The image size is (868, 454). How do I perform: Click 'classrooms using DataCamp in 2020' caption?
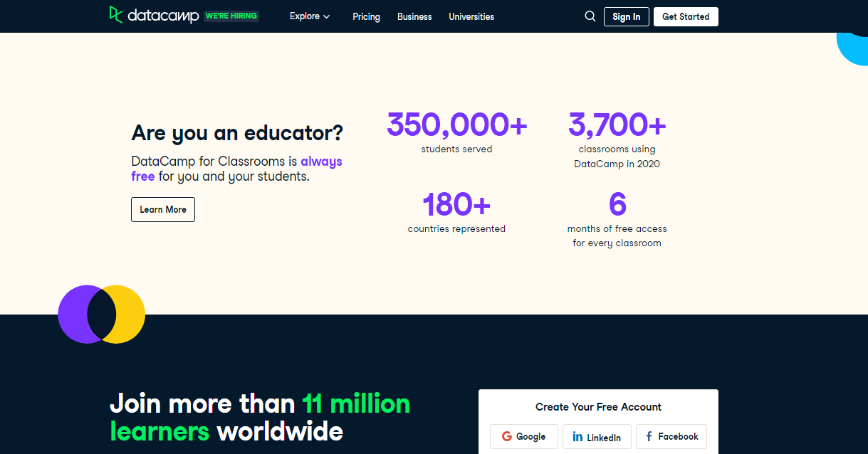(617, 157)
